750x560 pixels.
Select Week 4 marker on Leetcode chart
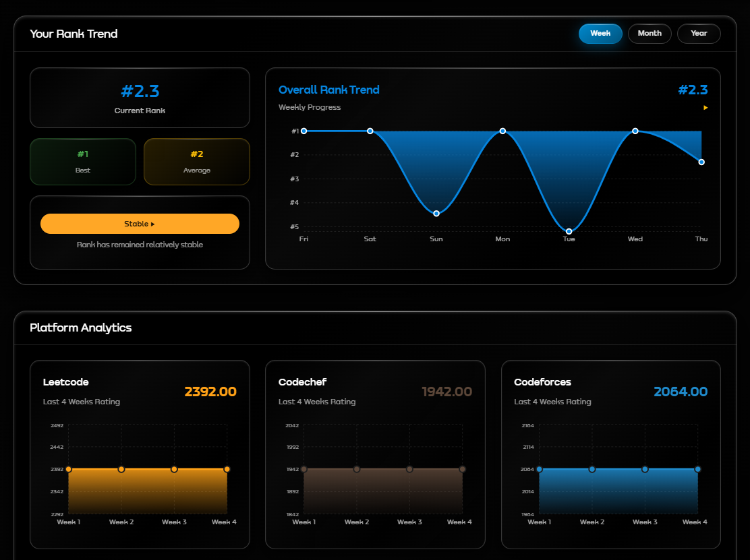click(x=227, y=468)
